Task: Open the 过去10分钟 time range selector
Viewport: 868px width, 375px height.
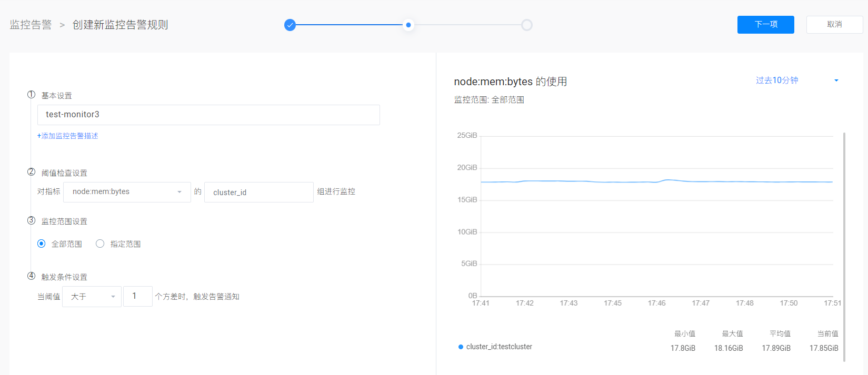Action: [x=777, y=80]
